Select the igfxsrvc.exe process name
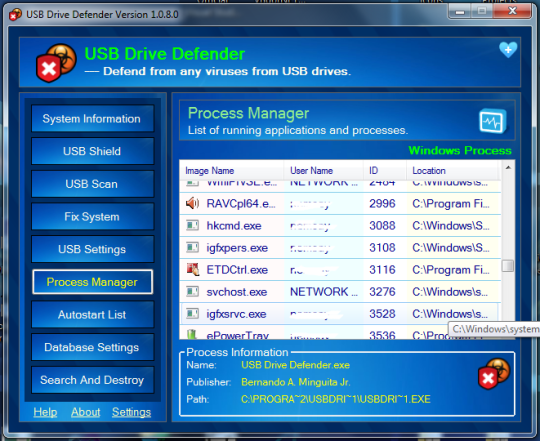 pyautogui.click(x=236, y=314)
